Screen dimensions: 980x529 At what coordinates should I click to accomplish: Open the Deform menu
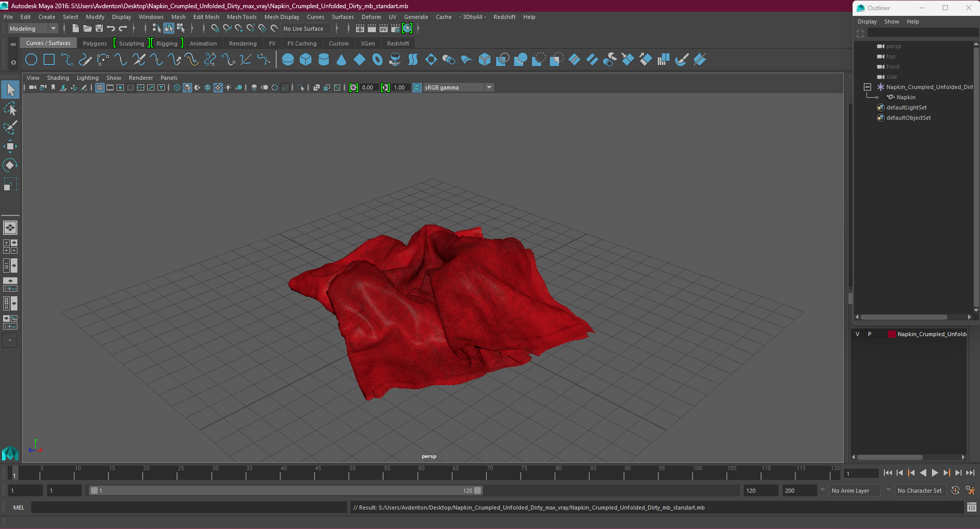click(x=371, y=17)
